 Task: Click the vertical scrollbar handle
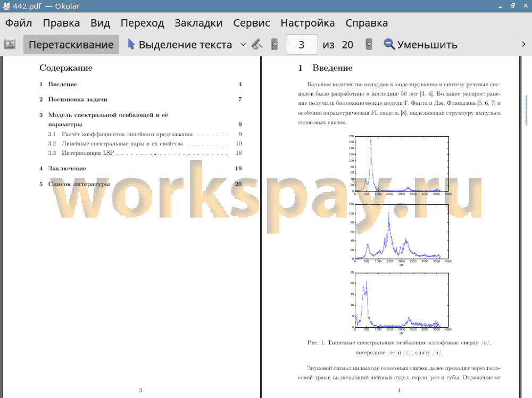click(x=527, y=111)
